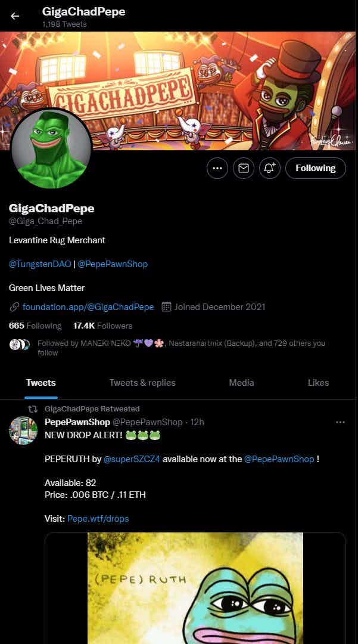Click the followed-by stacked avatars
The image size is (358, 644).
click(20, 345)
